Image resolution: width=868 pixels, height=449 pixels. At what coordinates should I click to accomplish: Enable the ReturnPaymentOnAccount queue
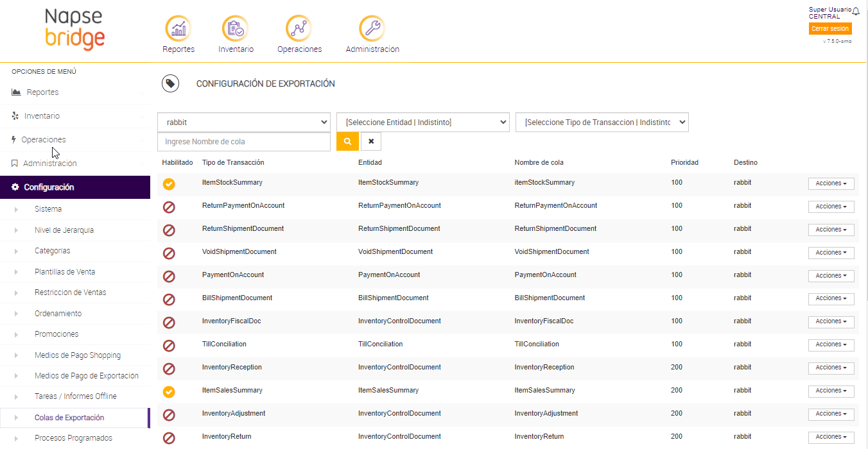tap(168, 207)
